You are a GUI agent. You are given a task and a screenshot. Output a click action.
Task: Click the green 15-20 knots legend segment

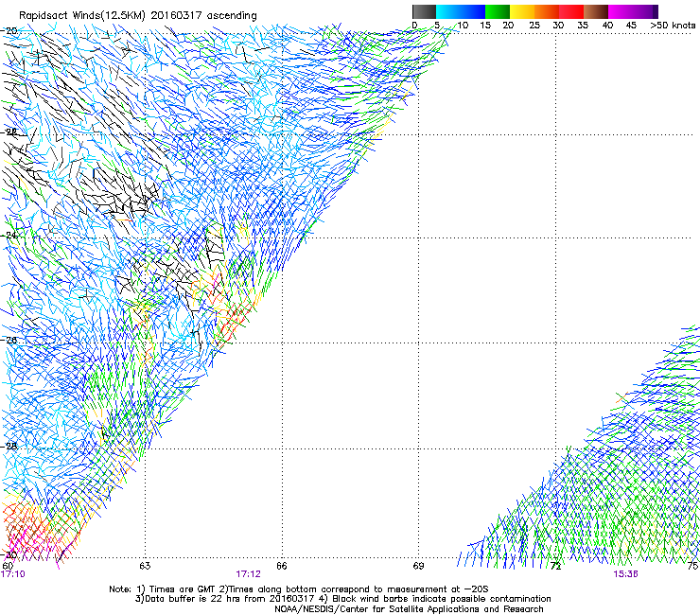tap(498, 11)
